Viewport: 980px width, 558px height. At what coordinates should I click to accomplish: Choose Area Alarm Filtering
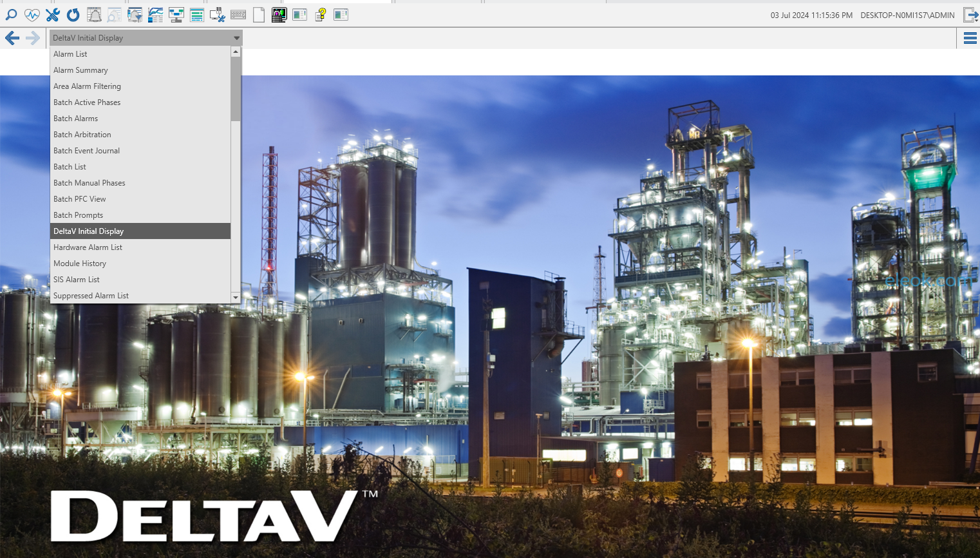(x=140, y=86)
